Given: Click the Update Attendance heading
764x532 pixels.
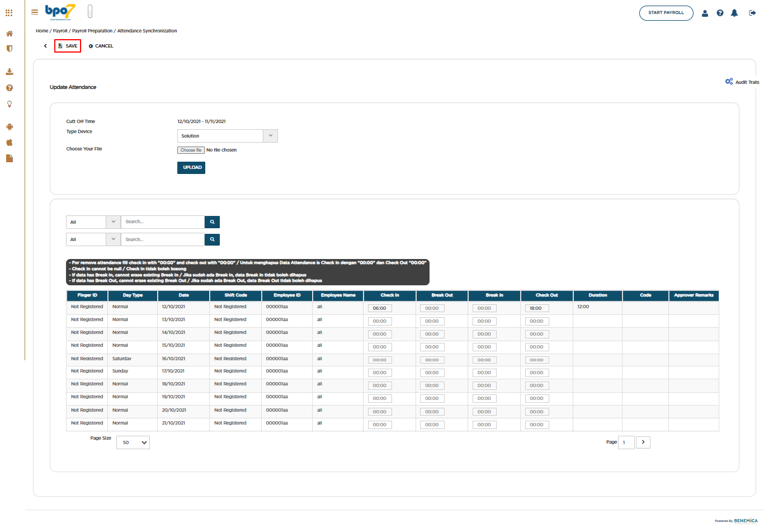Looking at the screenshot, I should coord(73,87).
